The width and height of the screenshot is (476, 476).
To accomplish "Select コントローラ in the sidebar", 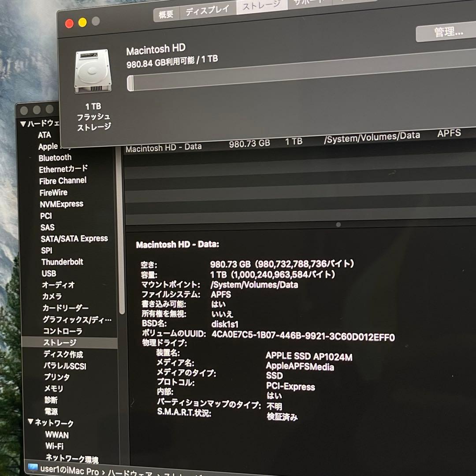I will [x=63, y=331].
